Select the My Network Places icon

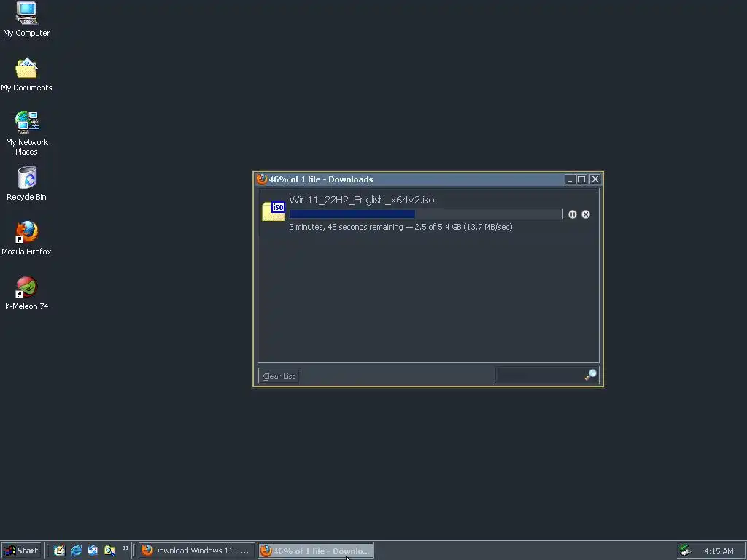click(26, 133)
